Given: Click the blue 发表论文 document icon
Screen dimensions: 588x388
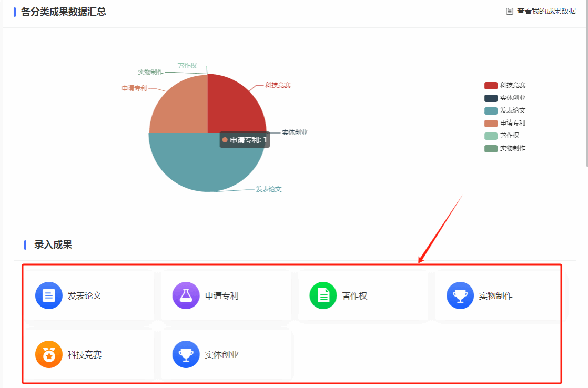Looking at the screenshot, I should (x=48, y=295).
